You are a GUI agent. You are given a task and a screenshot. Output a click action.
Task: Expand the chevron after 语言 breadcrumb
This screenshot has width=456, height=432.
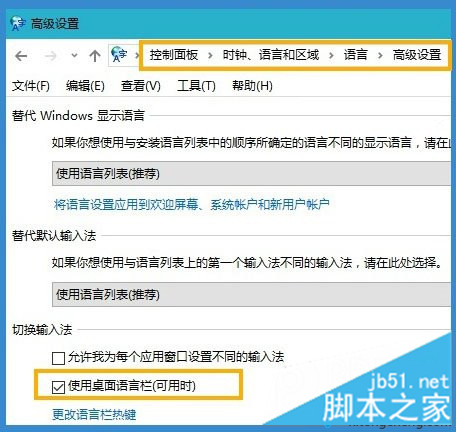[380, 55]
